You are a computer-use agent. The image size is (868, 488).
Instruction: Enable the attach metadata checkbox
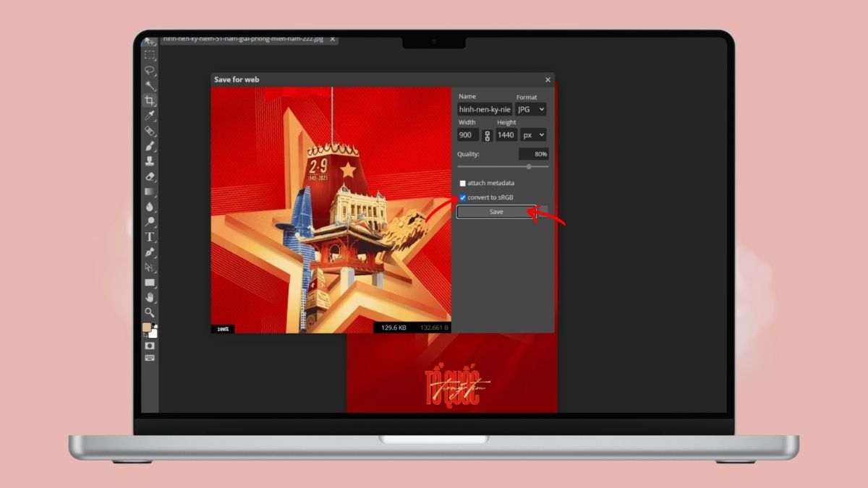tap(463, 184)
